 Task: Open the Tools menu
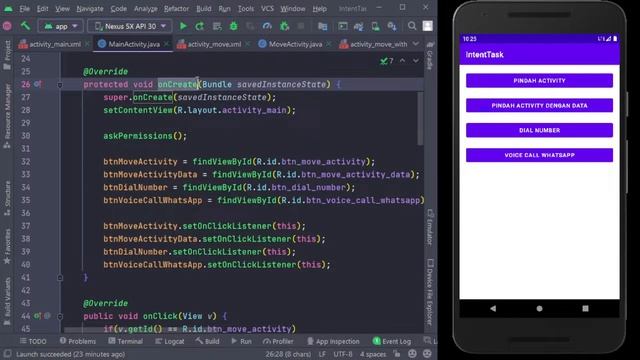point(246,9)
